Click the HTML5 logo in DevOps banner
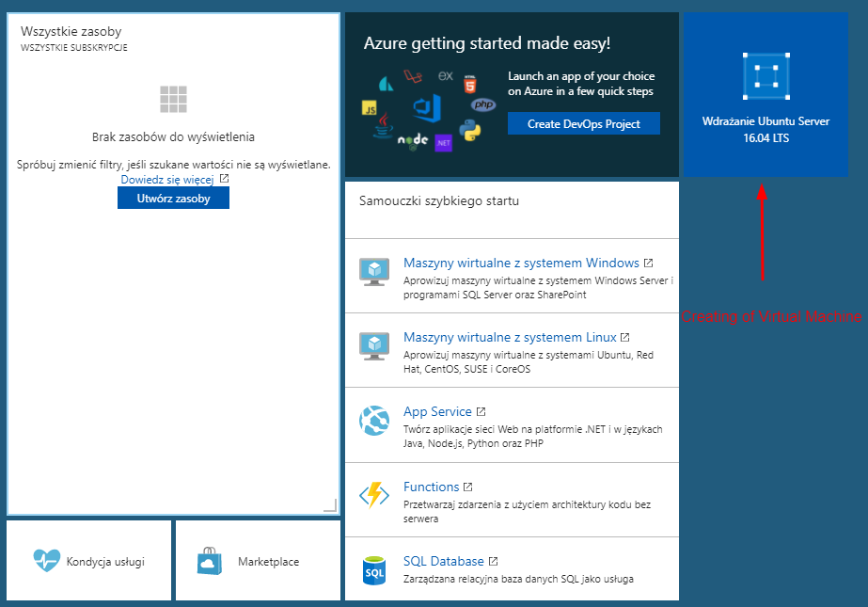 (470, 84)
